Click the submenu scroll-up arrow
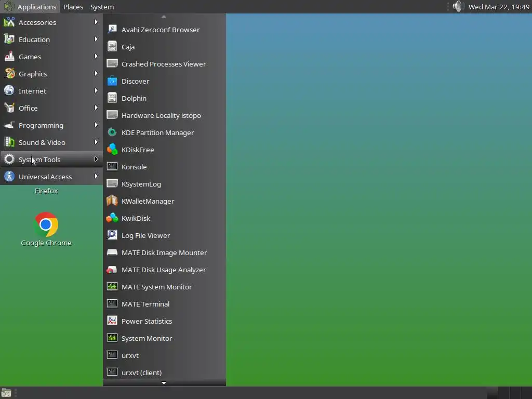 [x=164, y=16]
